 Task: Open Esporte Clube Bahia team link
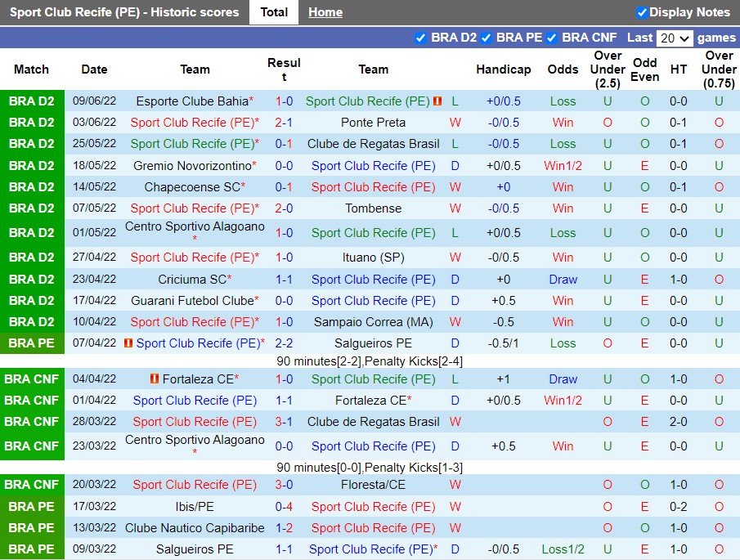pos(191,101)
